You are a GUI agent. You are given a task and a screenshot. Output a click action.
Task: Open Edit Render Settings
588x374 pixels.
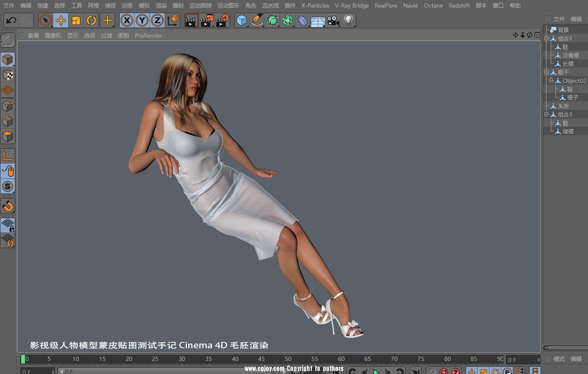(x=222, y=20)
